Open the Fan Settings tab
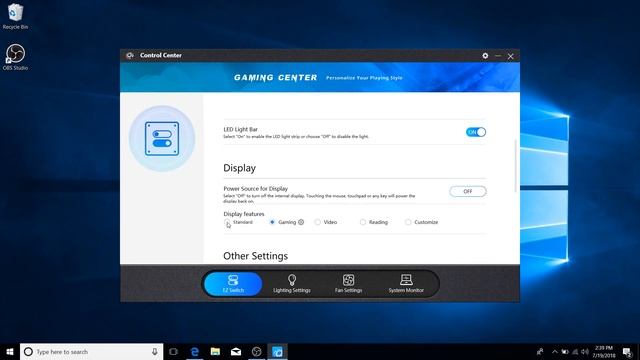 click(348, 284)
